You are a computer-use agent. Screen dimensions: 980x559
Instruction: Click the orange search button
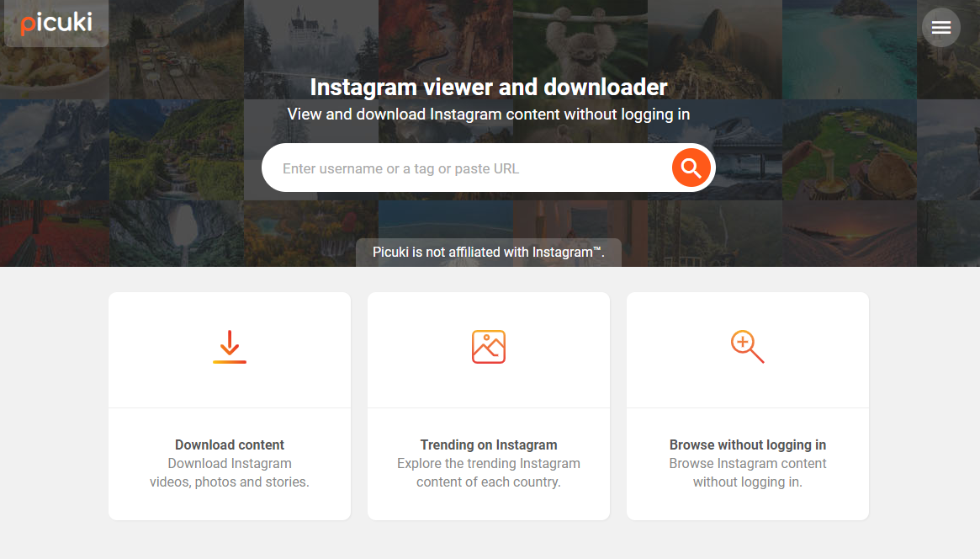(x=691, y=168)
